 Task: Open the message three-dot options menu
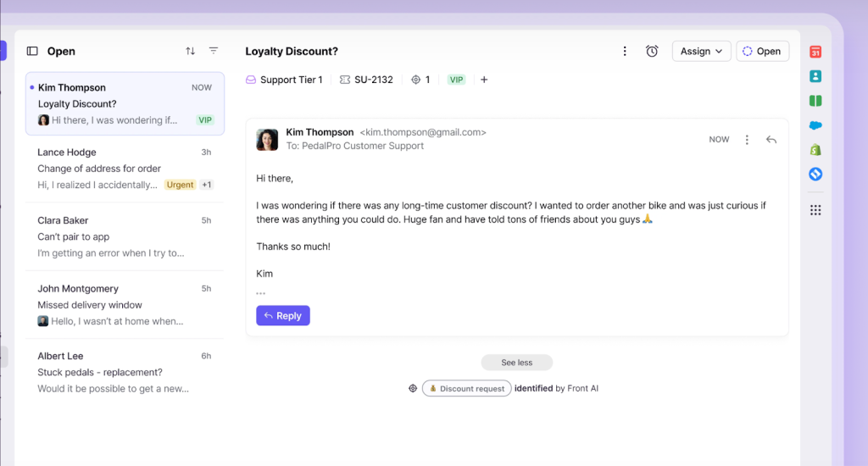(x=747, y=140)
